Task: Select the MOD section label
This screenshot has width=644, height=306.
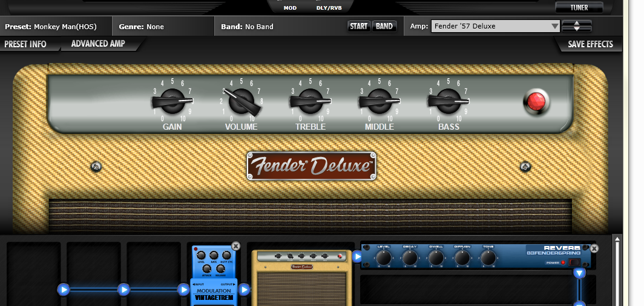Action: coord(290,8)
